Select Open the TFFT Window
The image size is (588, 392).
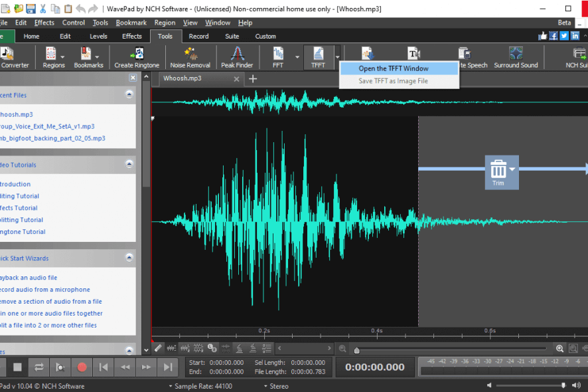[399, 68]
